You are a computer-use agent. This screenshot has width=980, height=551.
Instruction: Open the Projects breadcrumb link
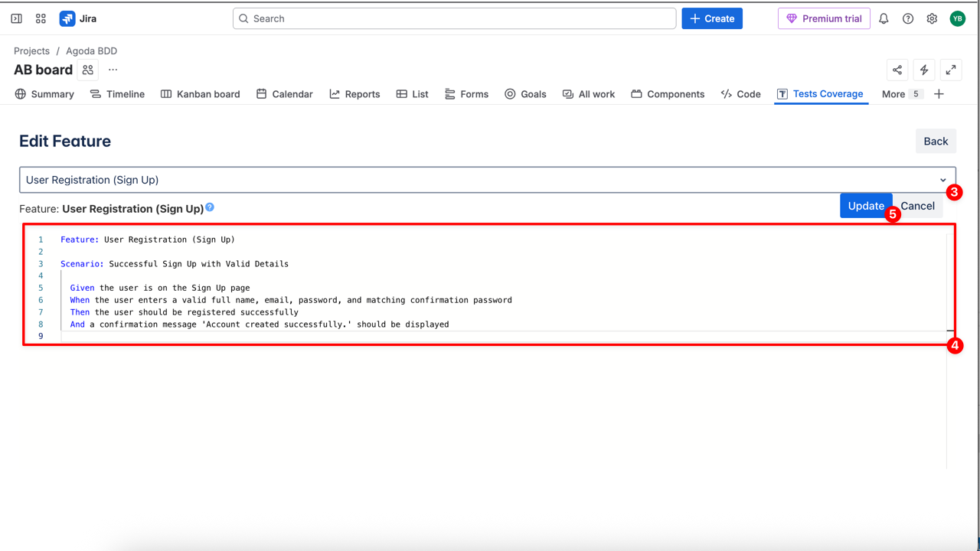[31, 51]
